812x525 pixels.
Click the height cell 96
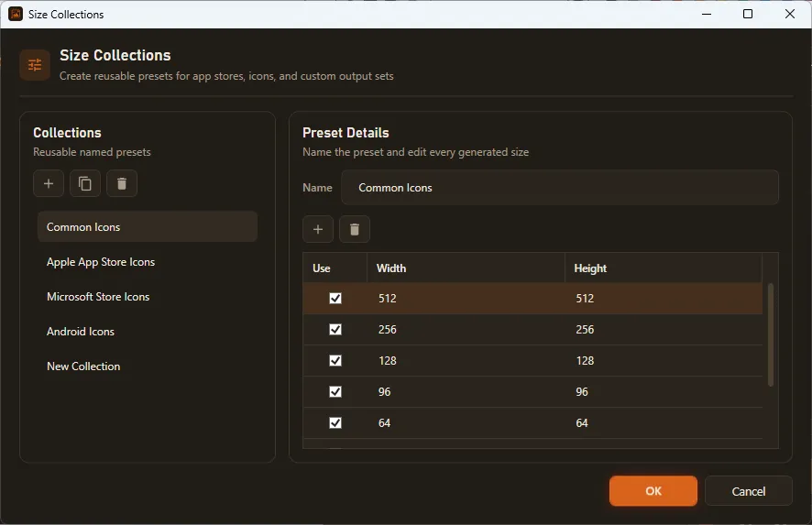click(664, 391)
